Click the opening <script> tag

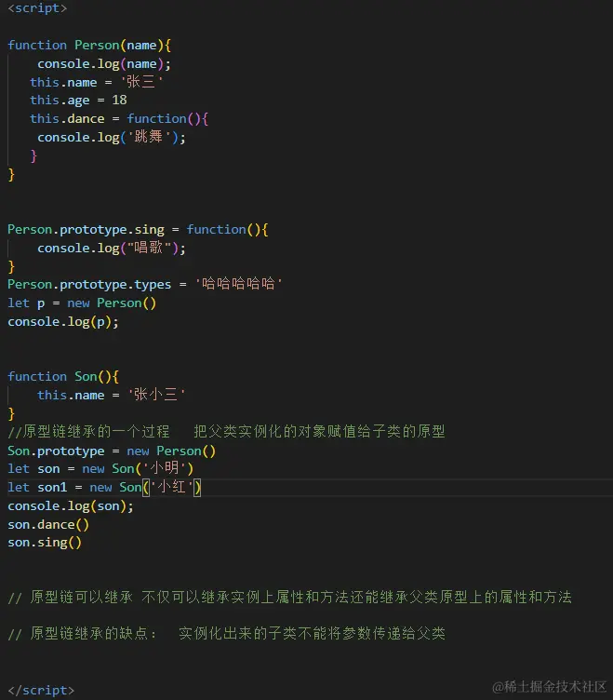(x=37, y=8)
